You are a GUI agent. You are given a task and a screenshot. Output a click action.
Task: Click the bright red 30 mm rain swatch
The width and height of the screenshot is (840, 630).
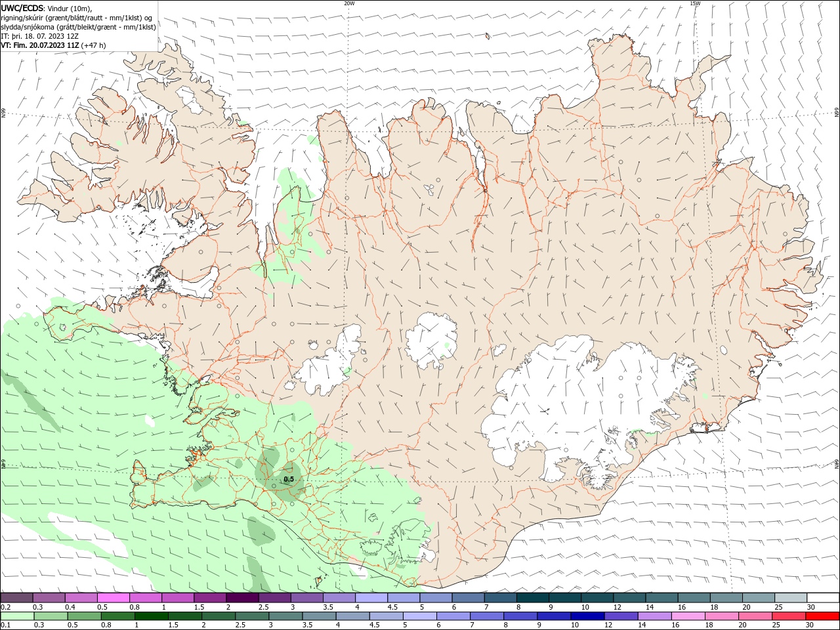click(823, 616)
